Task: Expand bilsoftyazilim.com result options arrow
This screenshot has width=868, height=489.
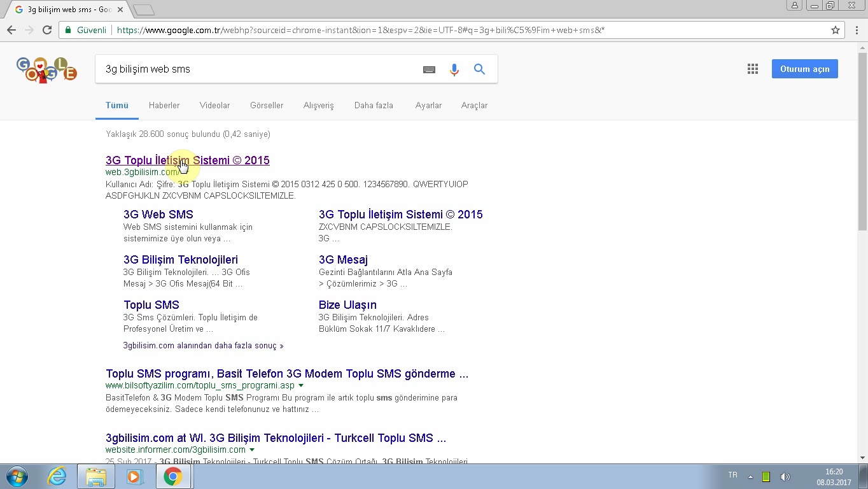Action: 301,386
